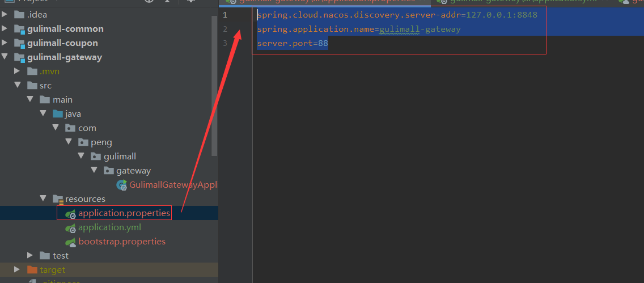Expand the test folder arrow

[x=30, y=255]
